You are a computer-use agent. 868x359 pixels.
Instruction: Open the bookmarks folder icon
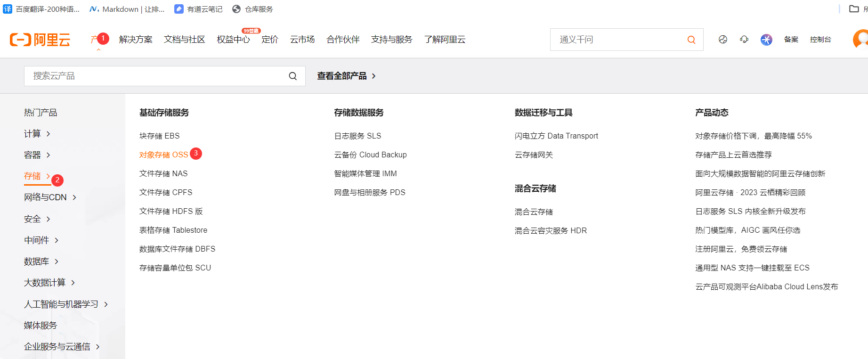[x=854, y=9]
